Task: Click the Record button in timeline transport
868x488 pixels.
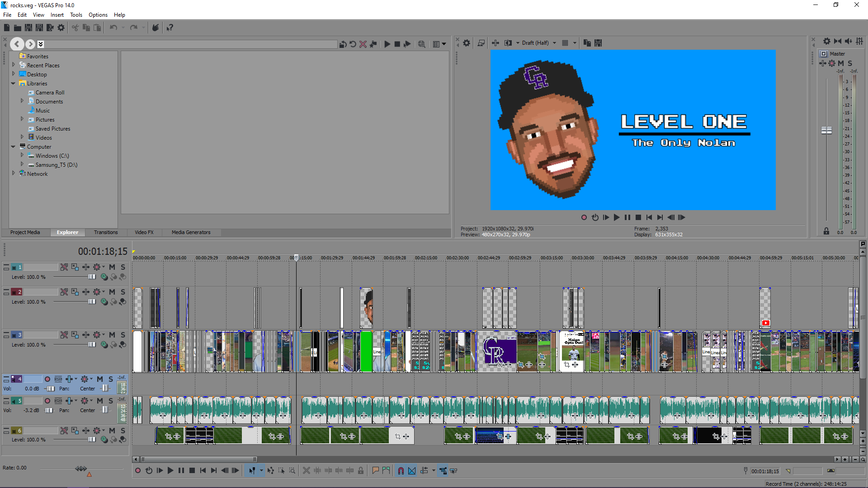Action: point(138,471)
